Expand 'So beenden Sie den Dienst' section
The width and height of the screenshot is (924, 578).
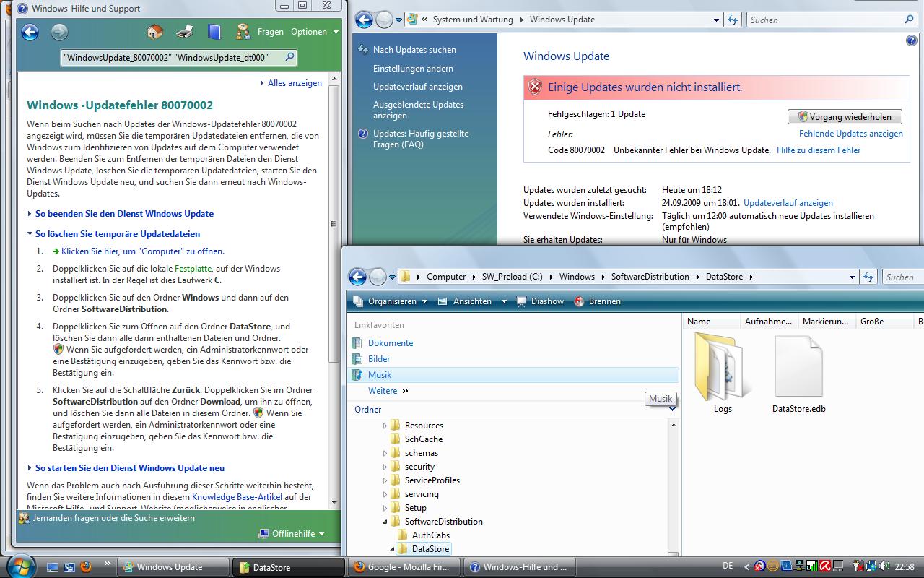pyautogui.click(x=124, y=214)
